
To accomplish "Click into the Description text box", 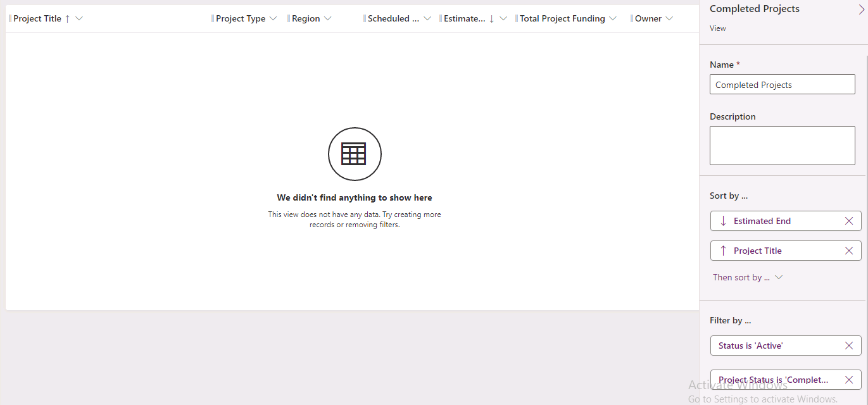I will point(783,146).
